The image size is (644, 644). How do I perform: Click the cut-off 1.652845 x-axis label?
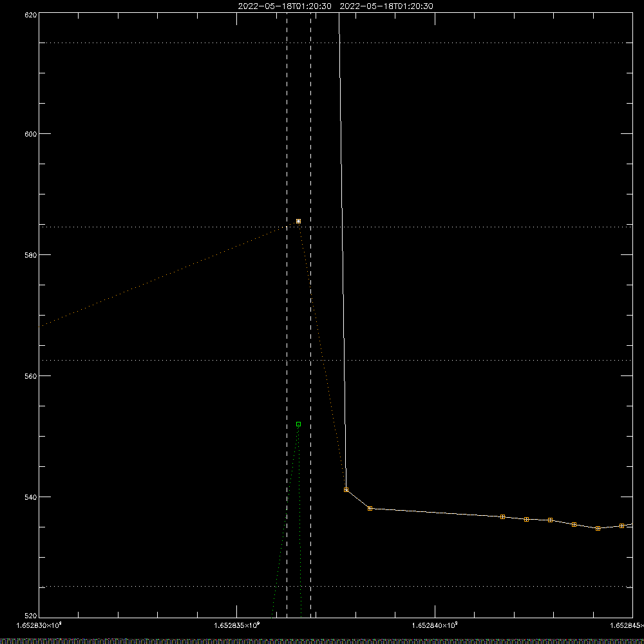(x=627, y=625)
